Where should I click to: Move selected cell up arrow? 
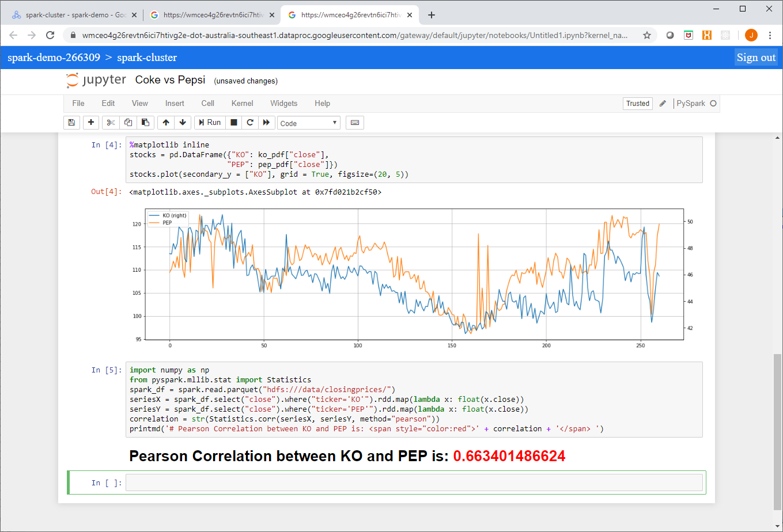(166, 122)
